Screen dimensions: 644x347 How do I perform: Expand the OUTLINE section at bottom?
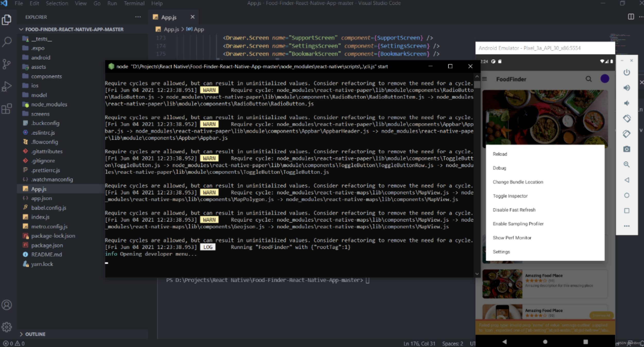pos(22,334)
